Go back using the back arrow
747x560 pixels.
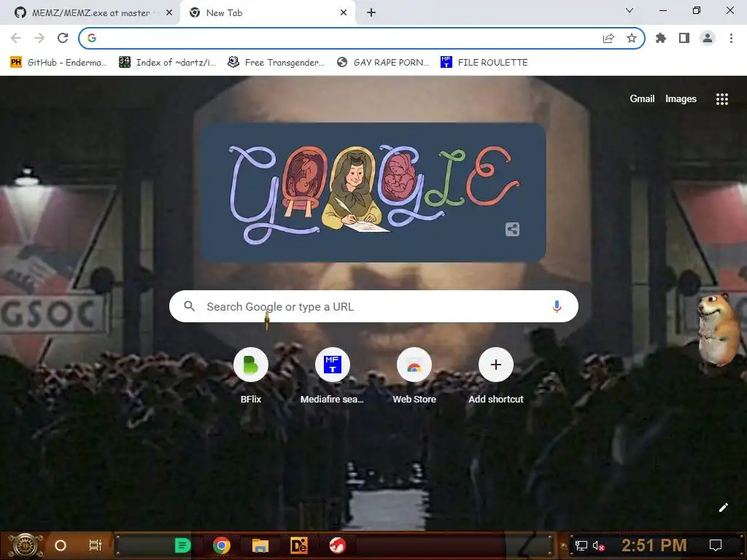click(16, 38)
